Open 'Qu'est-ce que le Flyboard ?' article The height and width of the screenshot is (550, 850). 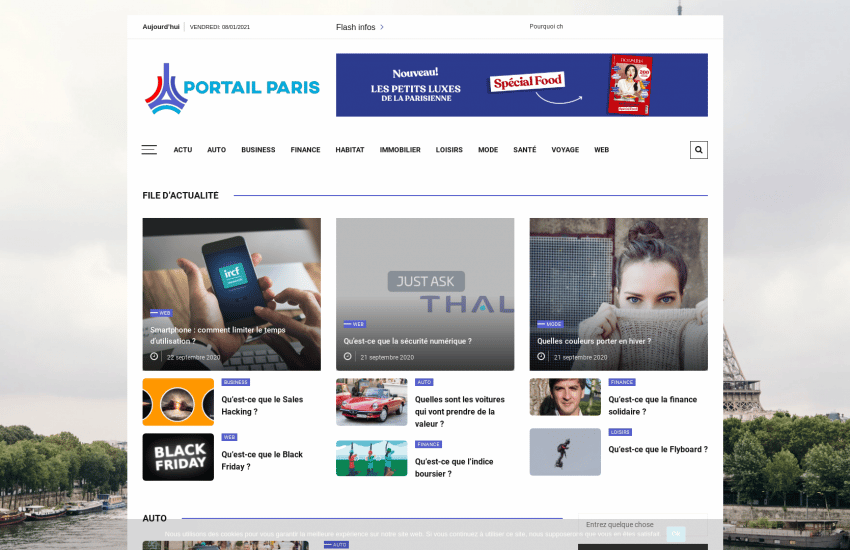658,449
